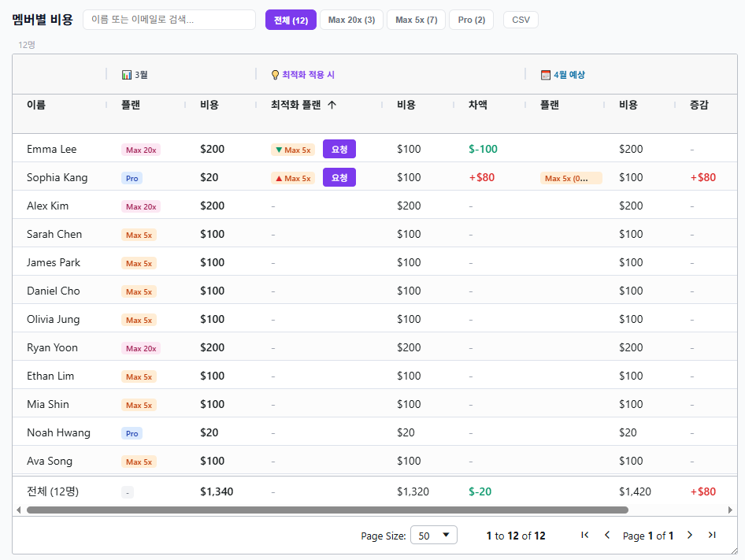The image size is (745, 560).
Task: Sort by the 이름 column header
Action: pyautogui.click(x=36, y=105)
